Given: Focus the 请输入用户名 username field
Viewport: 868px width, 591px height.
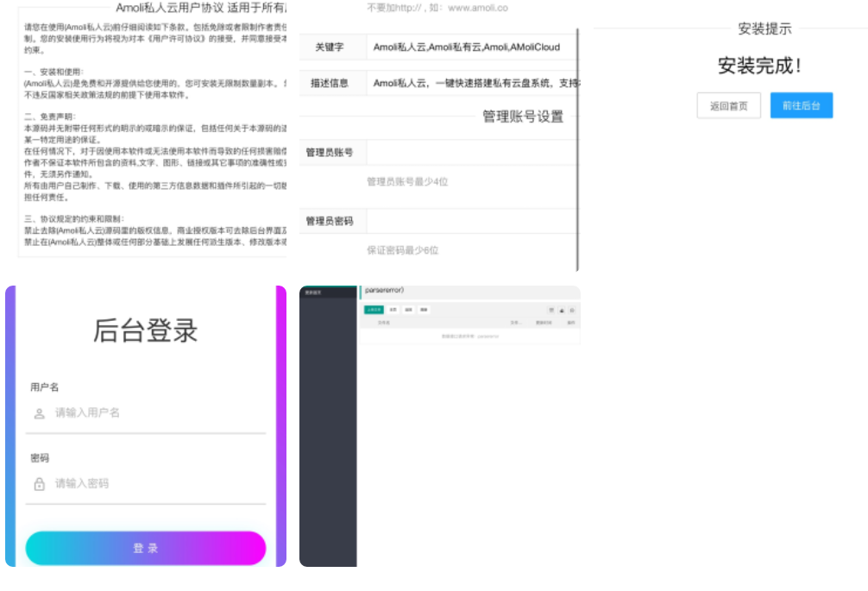Looking at the screenshot, I should 155,413.
